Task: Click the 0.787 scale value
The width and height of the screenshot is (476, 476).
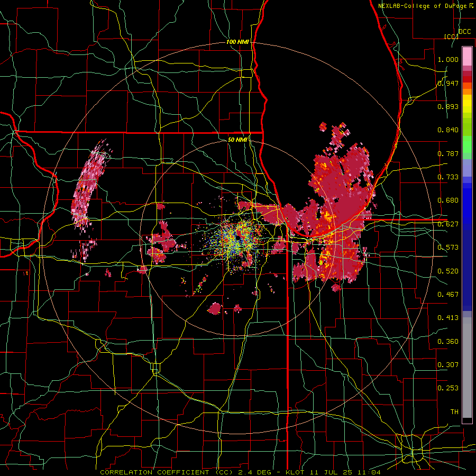Action: coord(448,153)
